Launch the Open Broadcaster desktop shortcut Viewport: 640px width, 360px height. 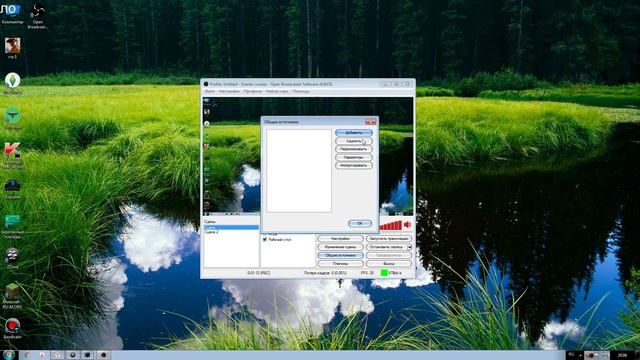tap(38, 16)
